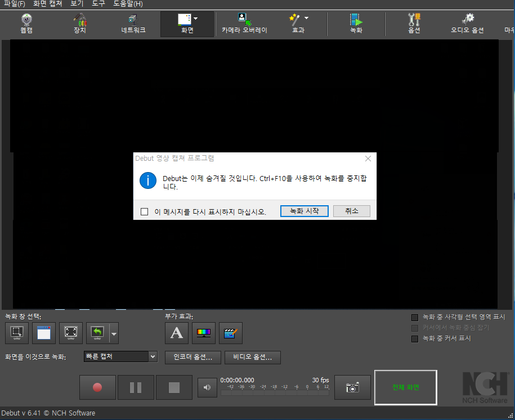Open the 녹화 (recordings) list icon
515x420 pixels.
coord(356,24)
